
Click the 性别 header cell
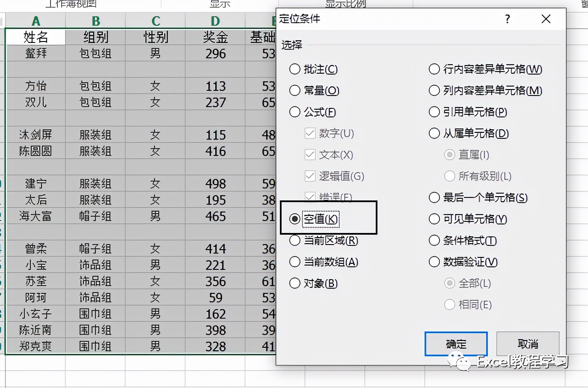(155, 37)
